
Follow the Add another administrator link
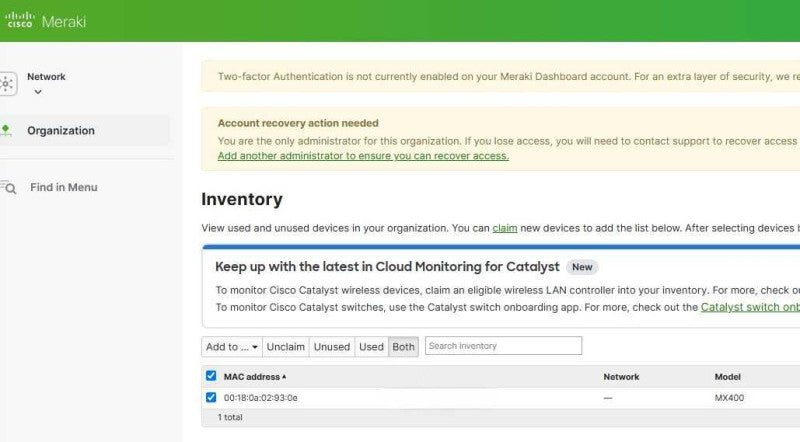point(363,156)
